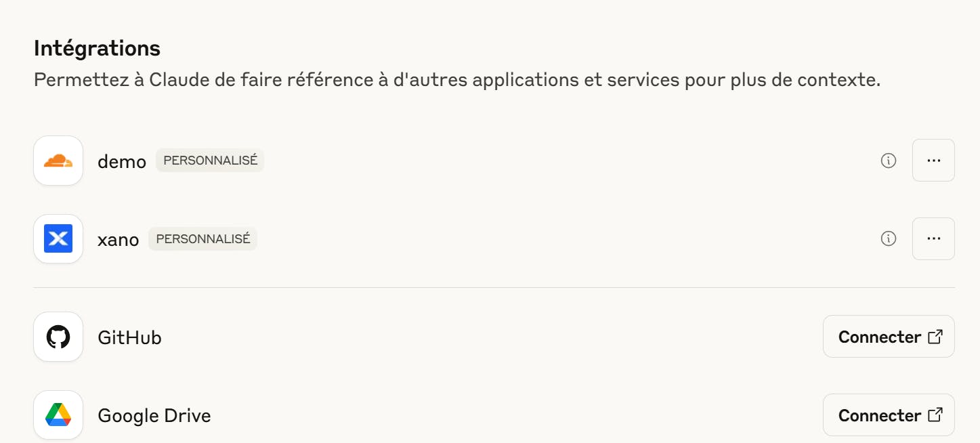Click the blue Xano logo icon
980x443 pixels.
[x=58, y=239]
